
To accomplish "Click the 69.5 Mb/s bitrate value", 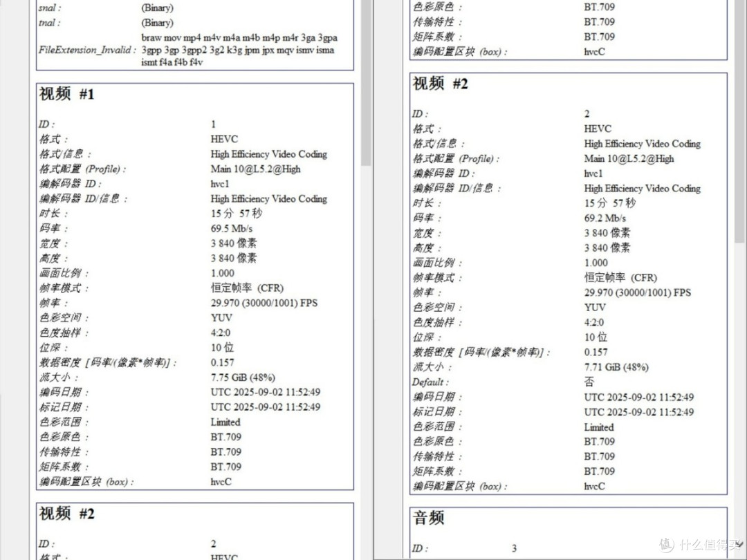I will (x=232, y=229).
